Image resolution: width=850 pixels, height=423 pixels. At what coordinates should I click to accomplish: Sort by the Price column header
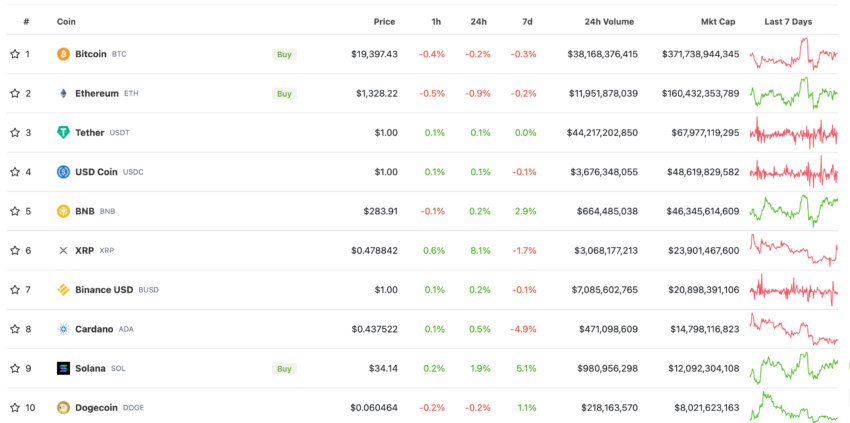[384, 22]
